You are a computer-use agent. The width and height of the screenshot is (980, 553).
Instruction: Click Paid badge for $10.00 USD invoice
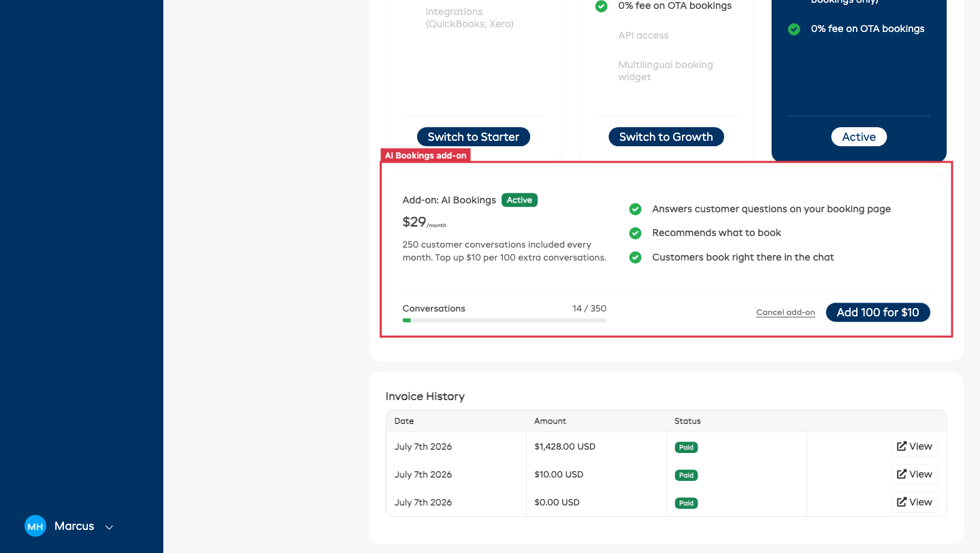tap(686, 475)
